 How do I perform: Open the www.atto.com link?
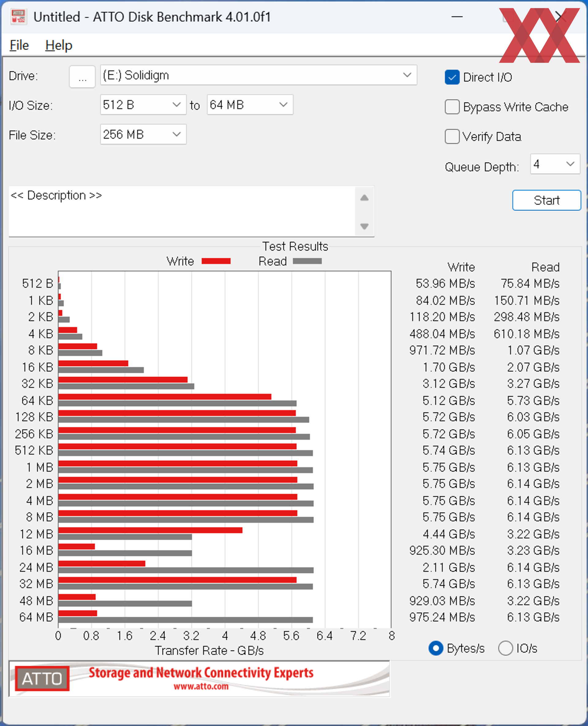pos(201,687)
